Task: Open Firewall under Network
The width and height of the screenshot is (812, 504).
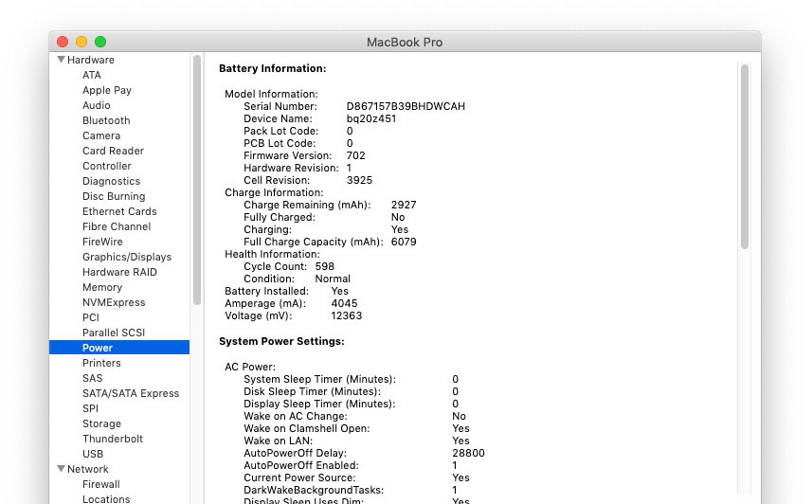Action: tap(101, 484)
